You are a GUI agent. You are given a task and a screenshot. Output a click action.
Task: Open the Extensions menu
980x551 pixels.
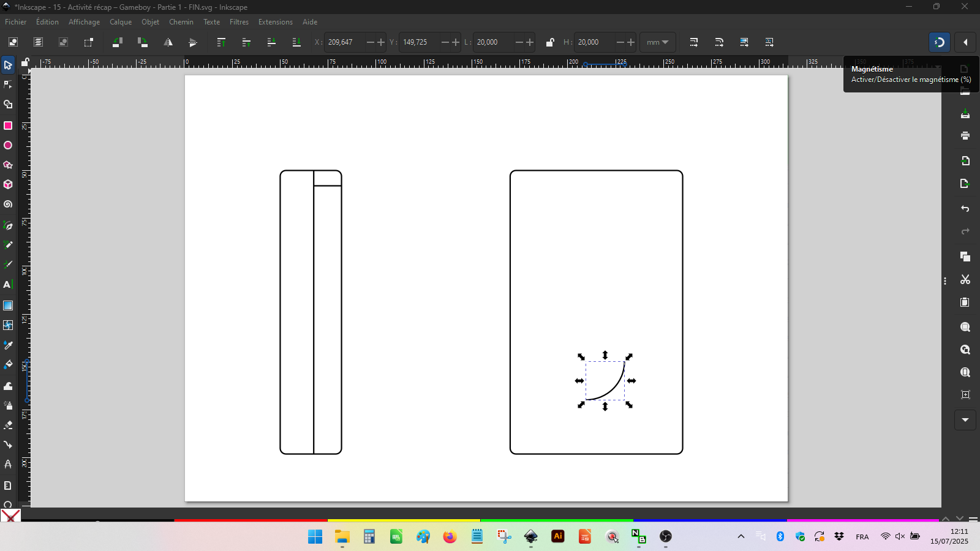click(275, 22)
